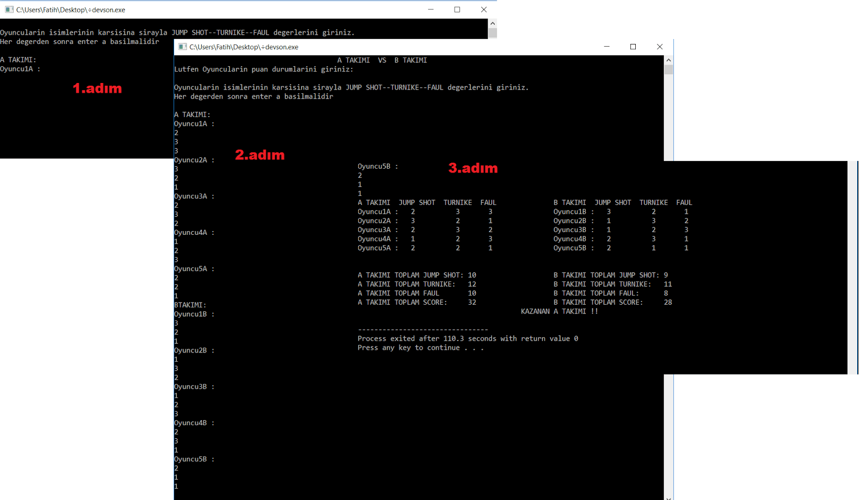Image resolution: width=868 pixels, height=500 pixels.
Task: Click the "B TAKIMI" header of the results table
Action: (570, 202)
